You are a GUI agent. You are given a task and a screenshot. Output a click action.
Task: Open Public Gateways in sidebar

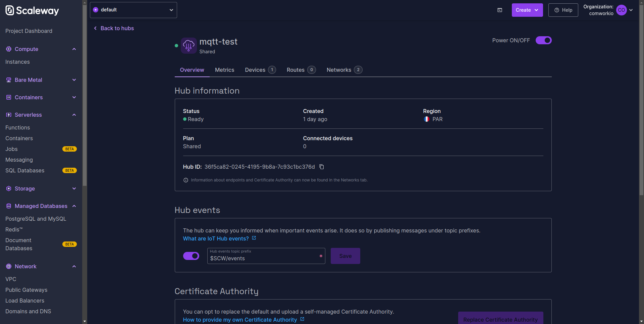26,290
